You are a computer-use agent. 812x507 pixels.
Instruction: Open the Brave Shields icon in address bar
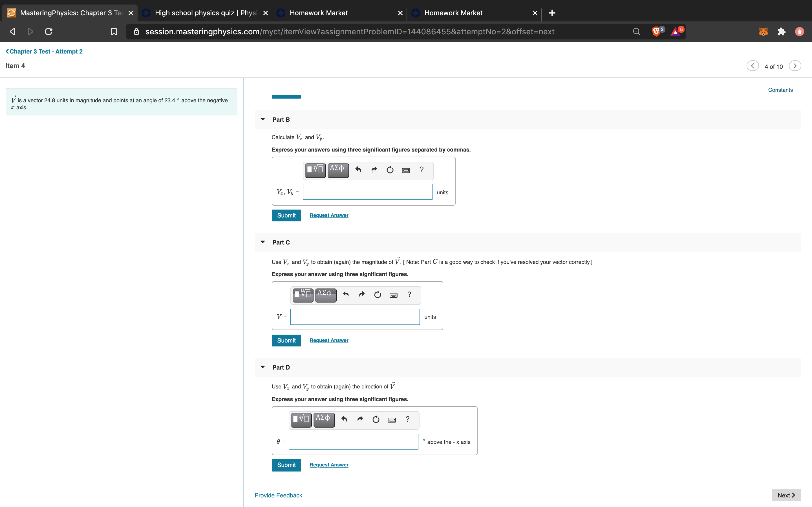656,32
